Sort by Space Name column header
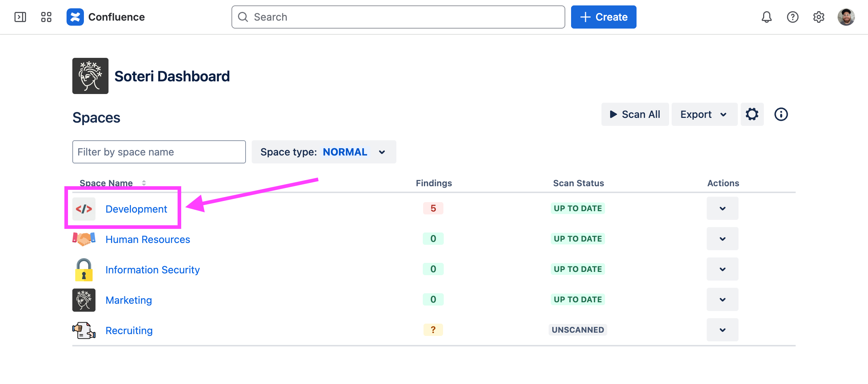This screenshot has width=868, height=384. click(x=106, y=183)
